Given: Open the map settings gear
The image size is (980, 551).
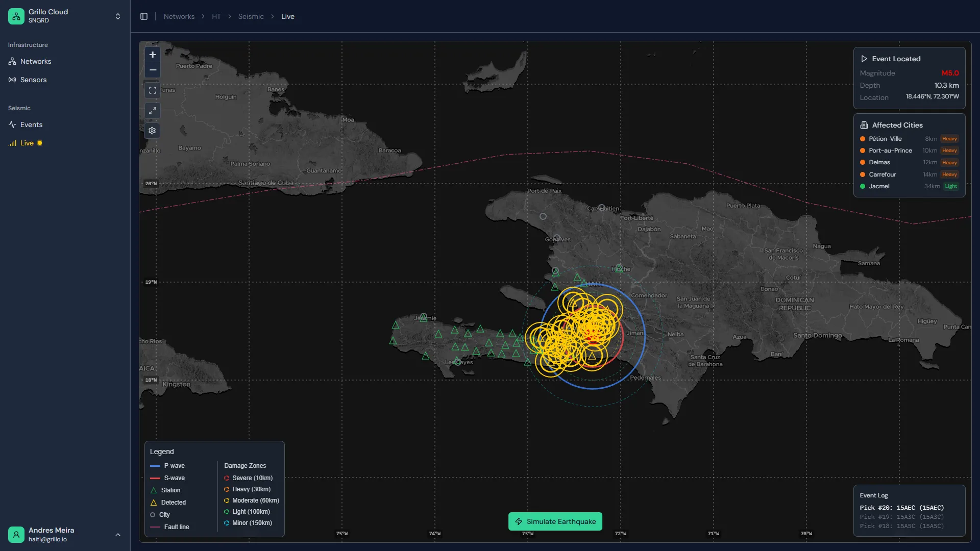Looking at the screenshot, I should point(152,131).
